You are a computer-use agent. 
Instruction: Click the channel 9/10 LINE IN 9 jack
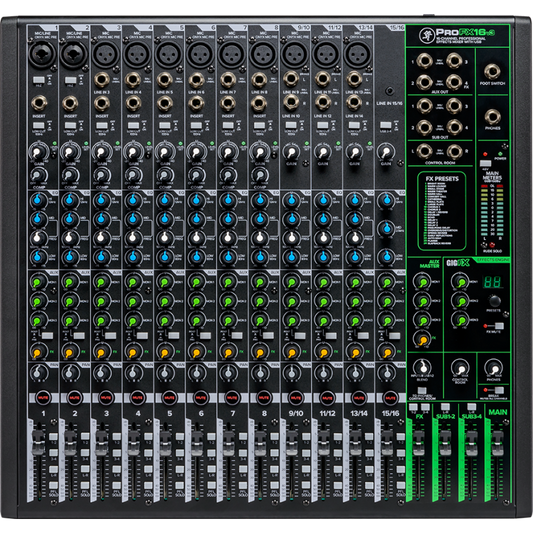[x=291, y=79]
